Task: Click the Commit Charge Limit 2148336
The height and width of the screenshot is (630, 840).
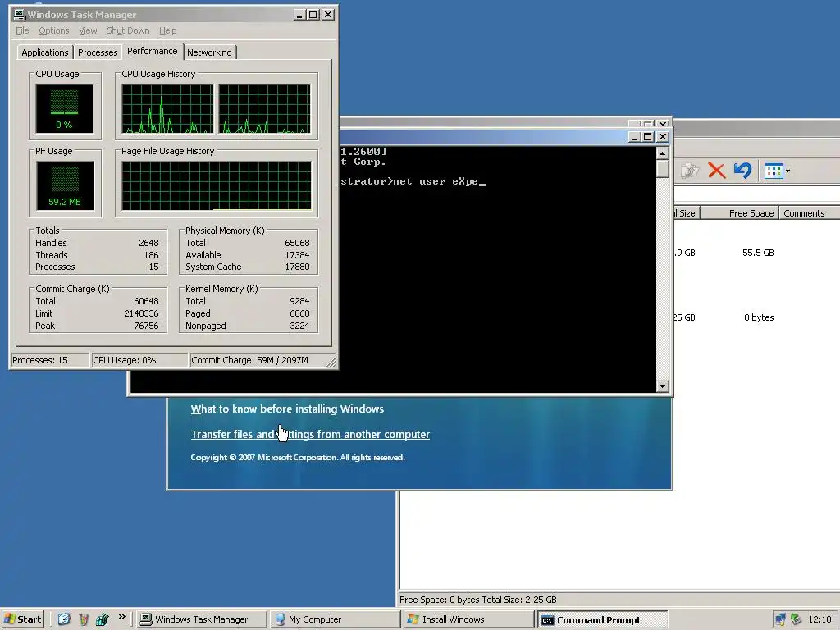Action: (x=141, y=313)
